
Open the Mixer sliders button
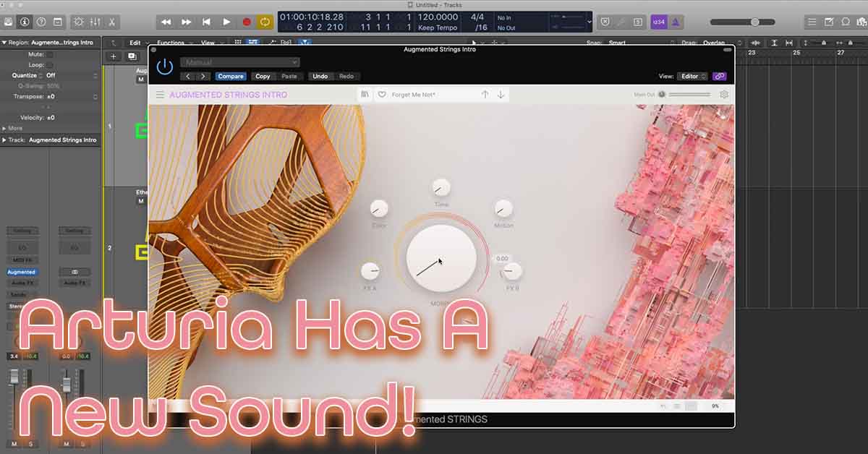[95, 22]
